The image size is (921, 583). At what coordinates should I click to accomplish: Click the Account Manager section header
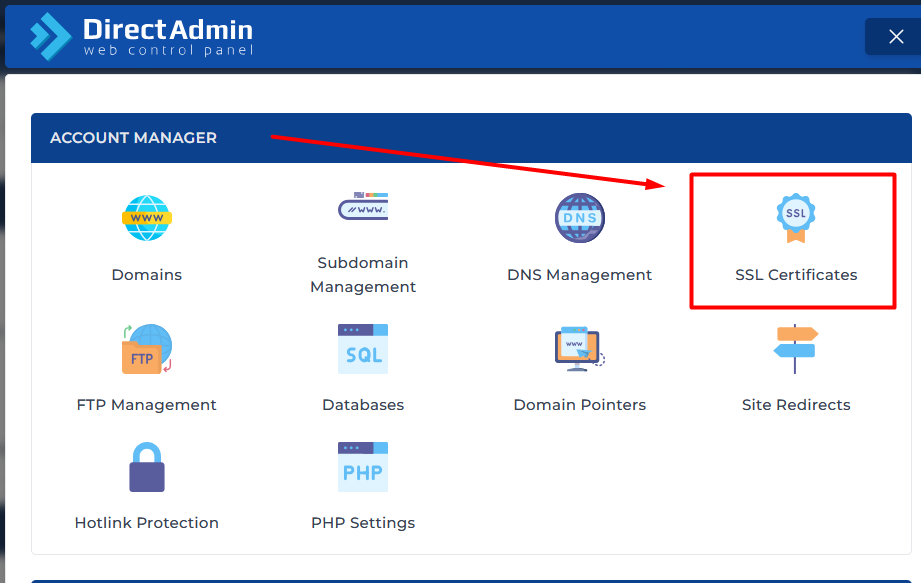click(471, 138)
